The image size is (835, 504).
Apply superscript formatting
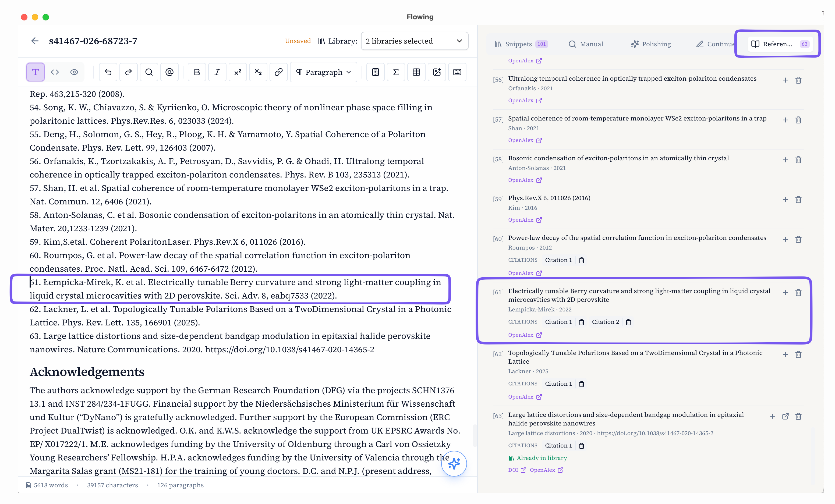tap(238, 72)
